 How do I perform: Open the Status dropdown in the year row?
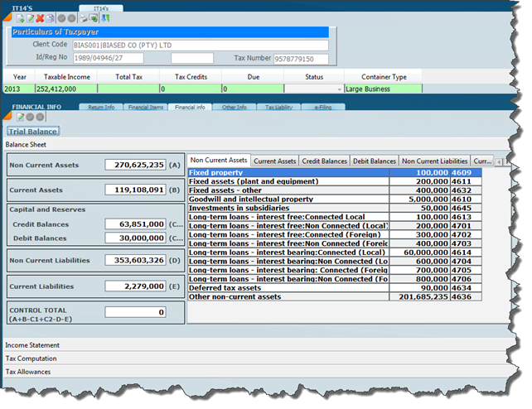[339, 89]
